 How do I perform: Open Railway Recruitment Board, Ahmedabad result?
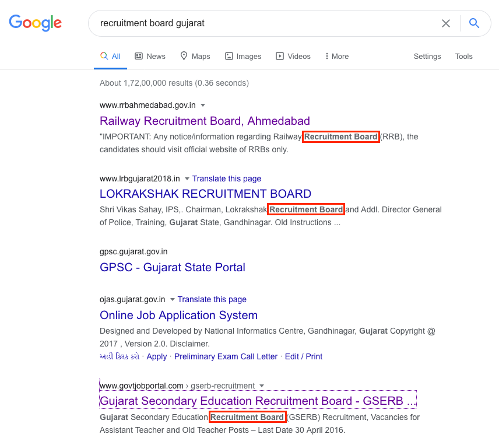point(205,121)
